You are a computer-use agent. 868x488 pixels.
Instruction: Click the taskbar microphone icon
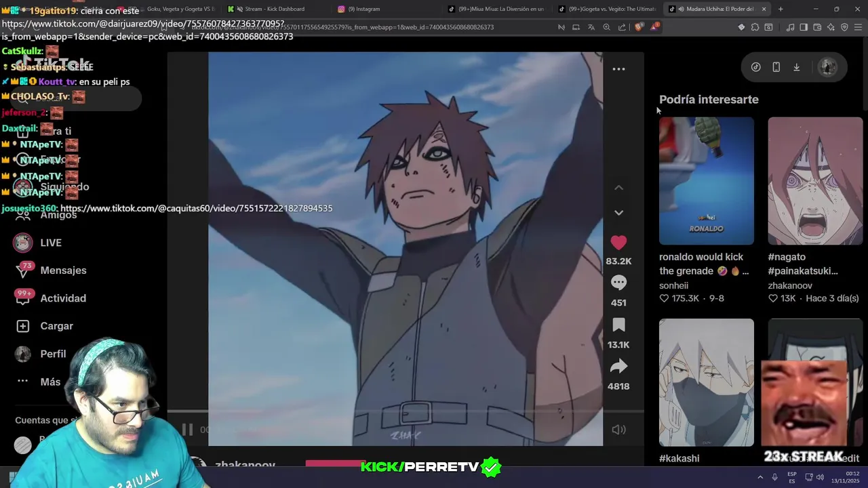pos(774,477)
